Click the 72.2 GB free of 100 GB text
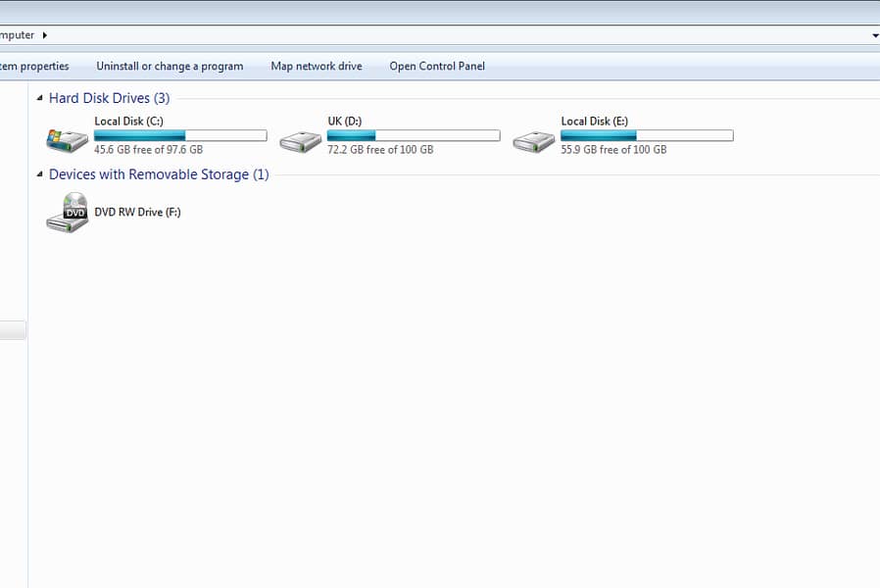This screenshot has width=880, height=588. pyautogui.click(x=380, y=150)
